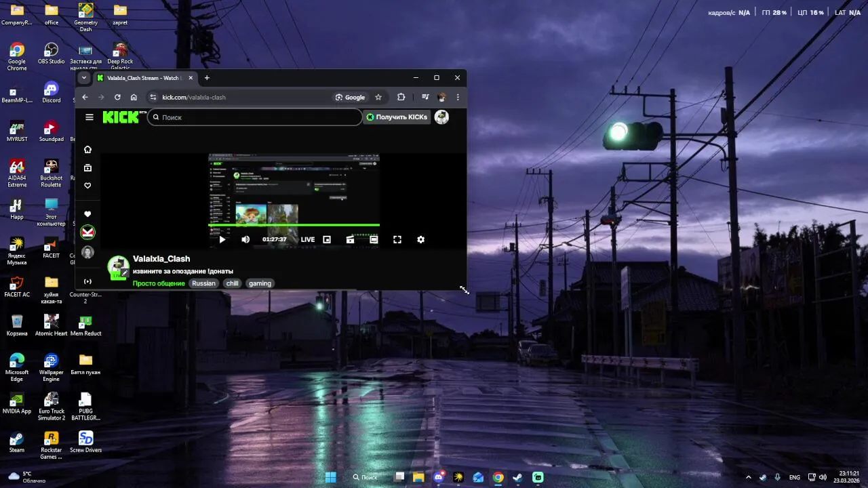
Task: Open File Explorer from taskbar
Action: point(418,477)
